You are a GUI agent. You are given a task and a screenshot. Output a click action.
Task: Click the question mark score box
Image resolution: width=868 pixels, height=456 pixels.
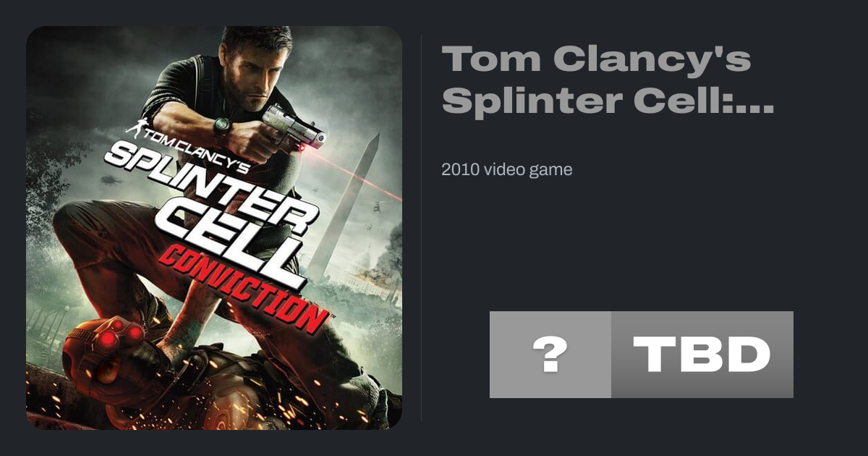tap(550, 355)
